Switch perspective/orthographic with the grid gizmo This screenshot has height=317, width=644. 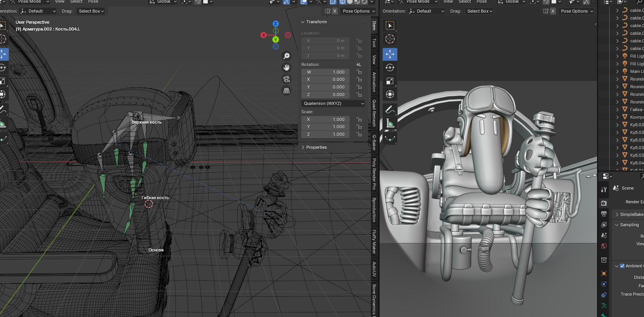(x=286, y=91)
